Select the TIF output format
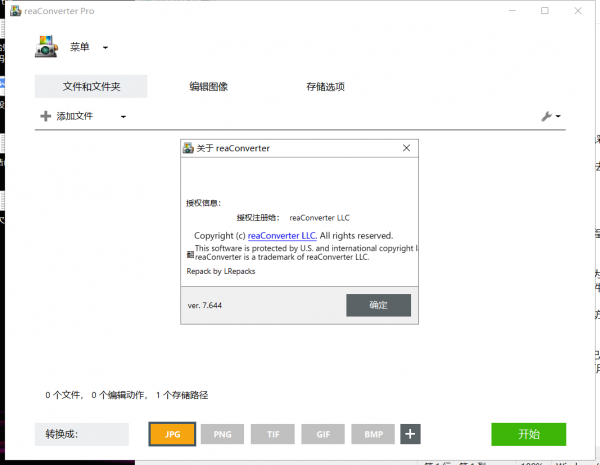 pyautogui.click(x=273, y=434)
